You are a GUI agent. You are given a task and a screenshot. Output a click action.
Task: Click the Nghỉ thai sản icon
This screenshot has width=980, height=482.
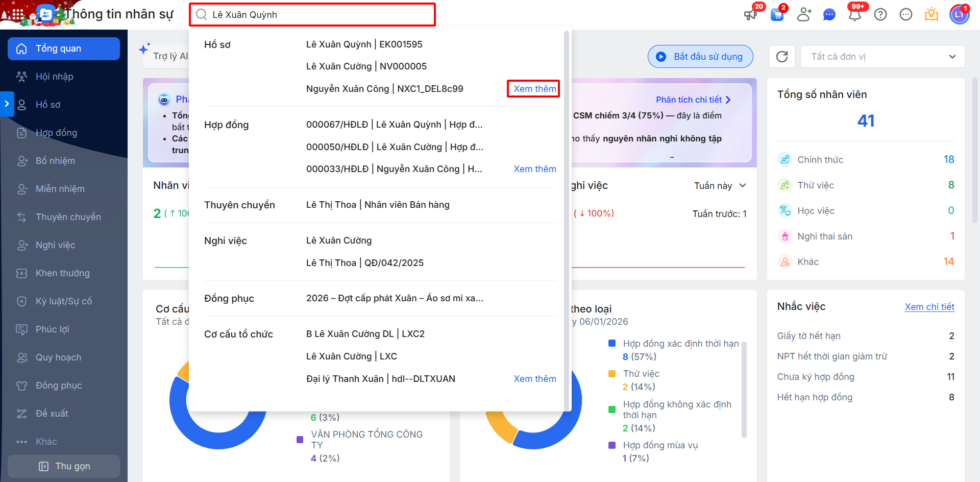click(x=785, y=236)
